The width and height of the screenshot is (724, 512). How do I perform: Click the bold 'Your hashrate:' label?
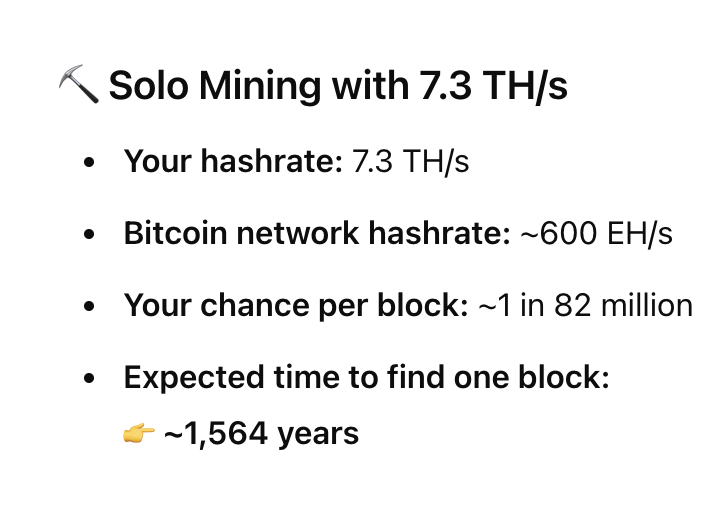pos(233,162)
